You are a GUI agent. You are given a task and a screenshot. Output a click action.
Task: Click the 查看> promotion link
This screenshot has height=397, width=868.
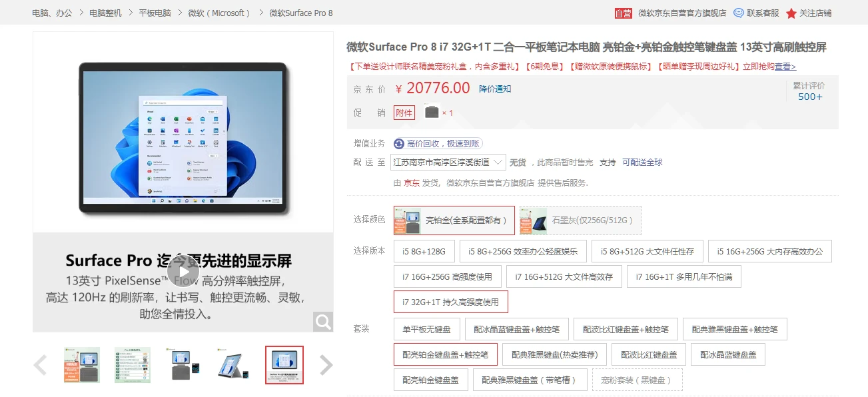[785, 67]
